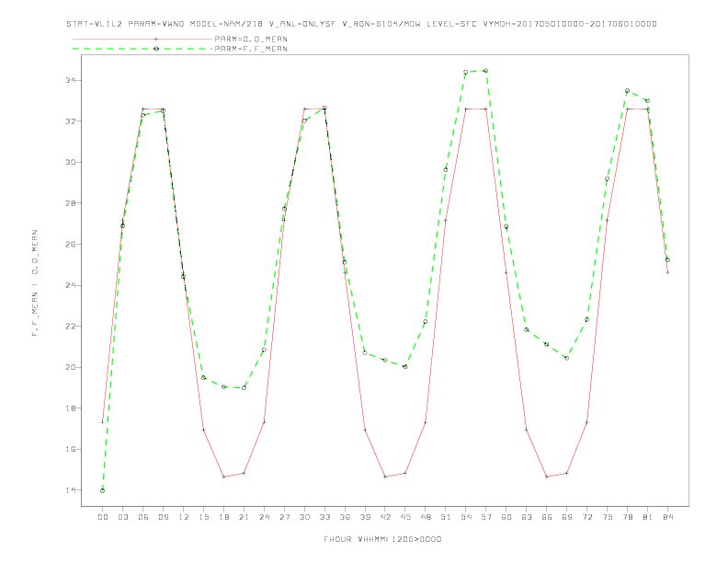The image size is (728, 563).
Task: Click the green circle data point at hour 63
Action: tap(527, 329)
